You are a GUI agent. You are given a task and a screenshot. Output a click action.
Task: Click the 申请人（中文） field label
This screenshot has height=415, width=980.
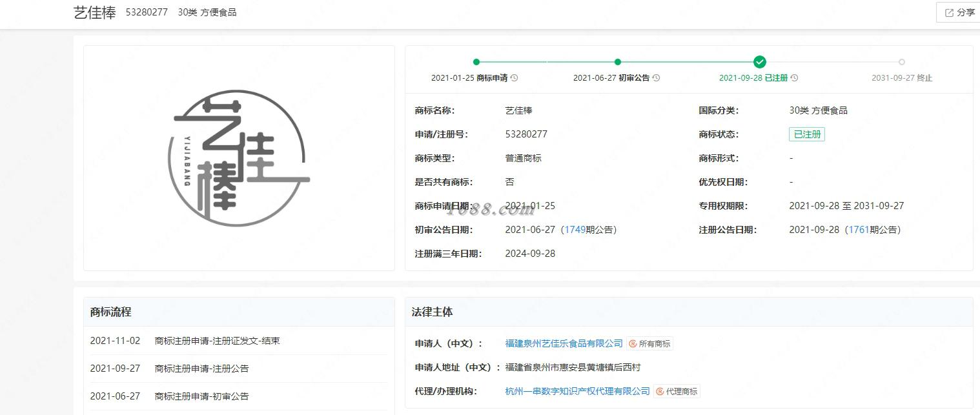[449, 343]
